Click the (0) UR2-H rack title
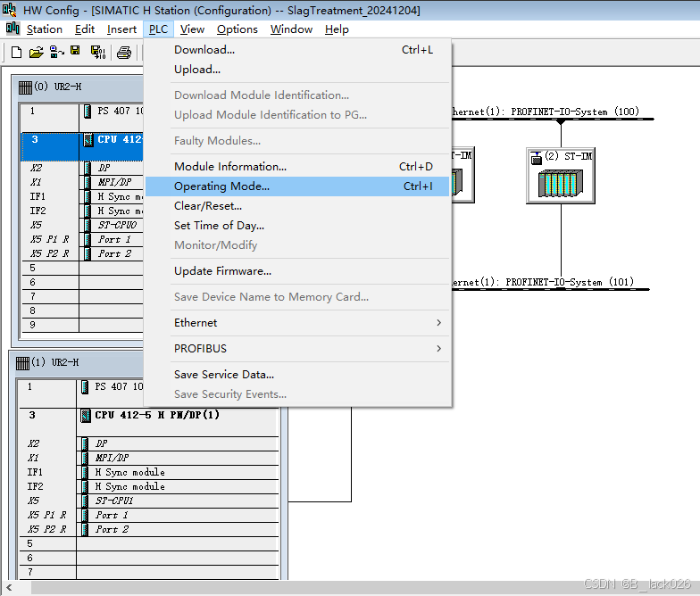The image size is (700, 596). [x=58, y=87]
